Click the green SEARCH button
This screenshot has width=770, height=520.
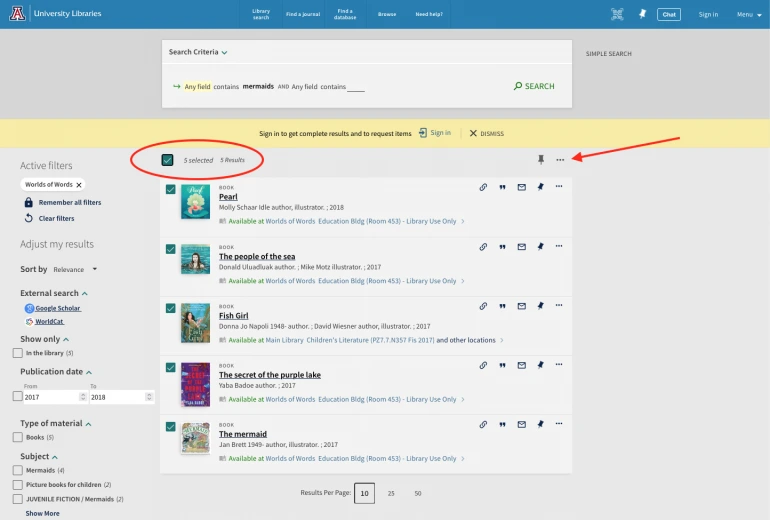[534, 86]
